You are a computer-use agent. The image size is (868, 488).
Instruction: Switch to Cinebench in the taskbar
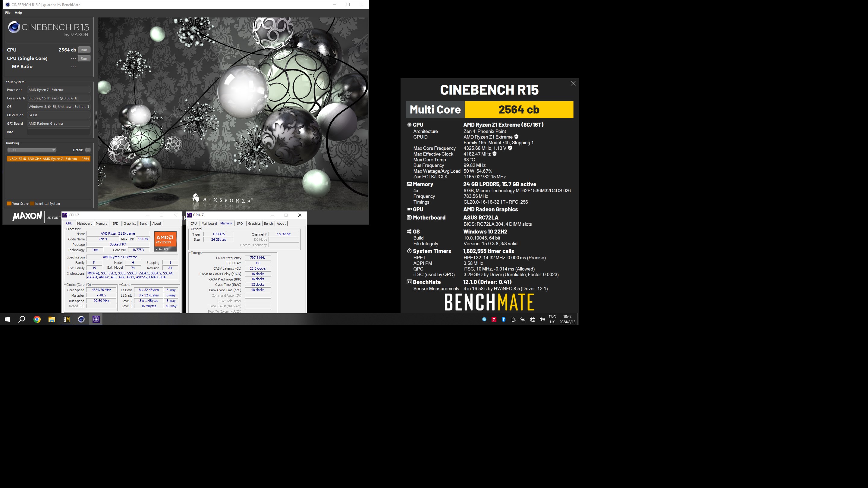(x=81, y=319)
